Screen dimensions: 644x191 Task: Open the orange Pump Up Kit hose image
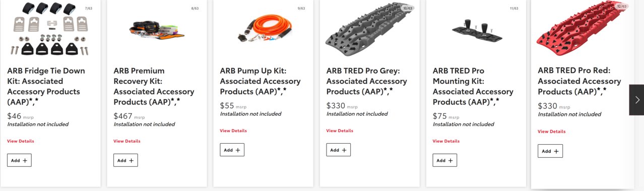264,30
